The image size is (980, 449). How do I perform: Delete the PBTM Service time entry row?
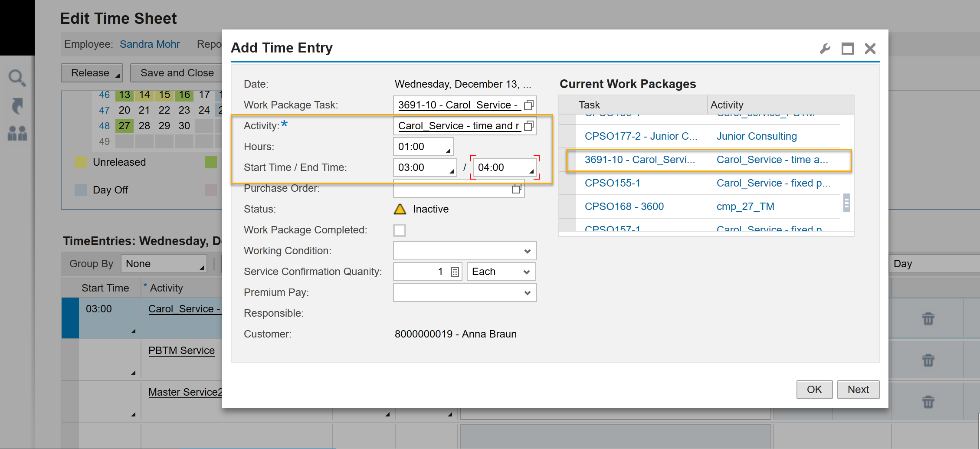click(x=928, y=360)
